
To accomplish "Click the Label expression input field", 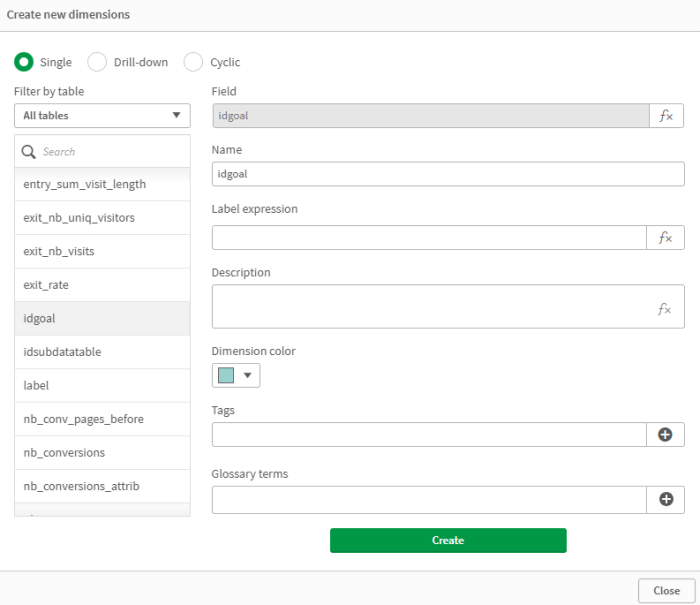I will point(429,238).
